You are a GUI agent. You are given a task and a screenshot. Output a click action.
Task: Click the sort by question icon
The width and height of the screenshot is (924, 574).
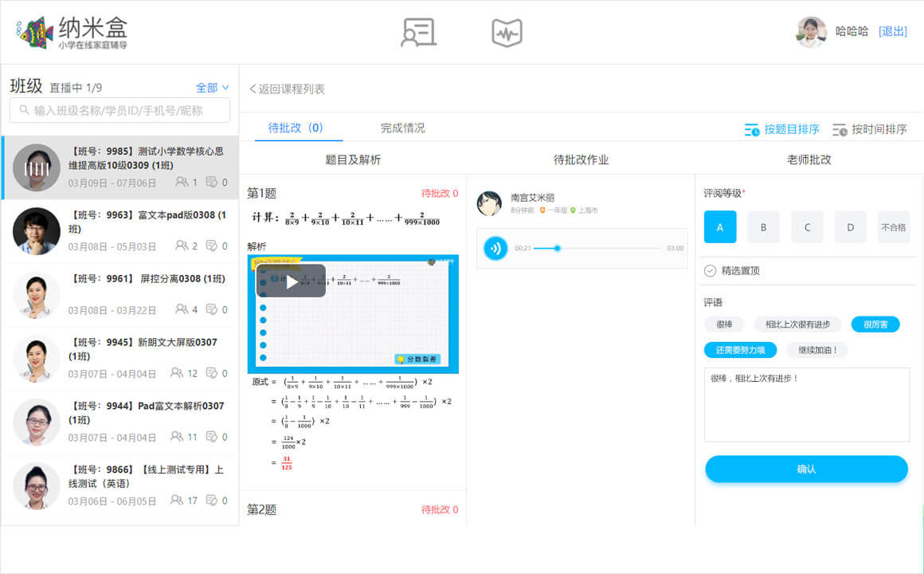coord(752,129)
